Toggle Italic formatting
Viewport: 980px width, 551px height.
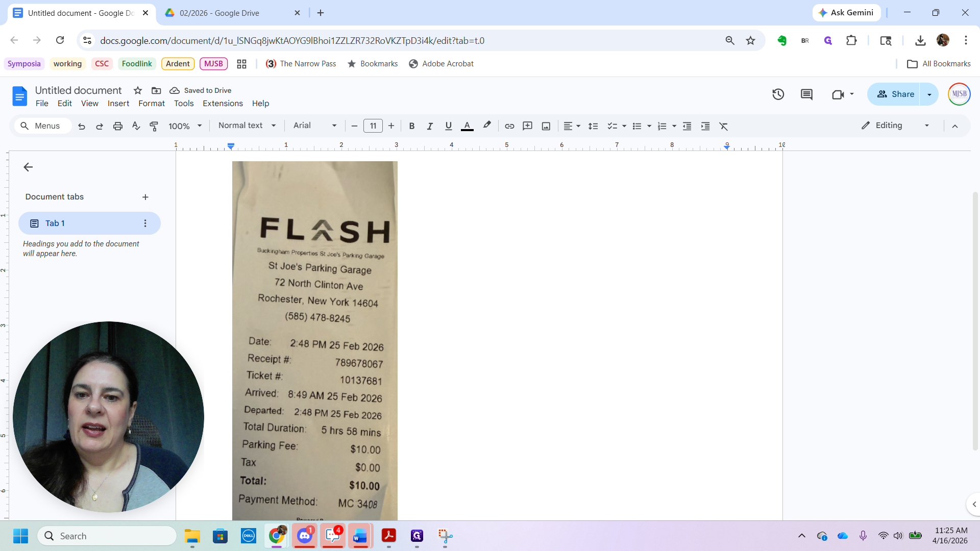430,126
